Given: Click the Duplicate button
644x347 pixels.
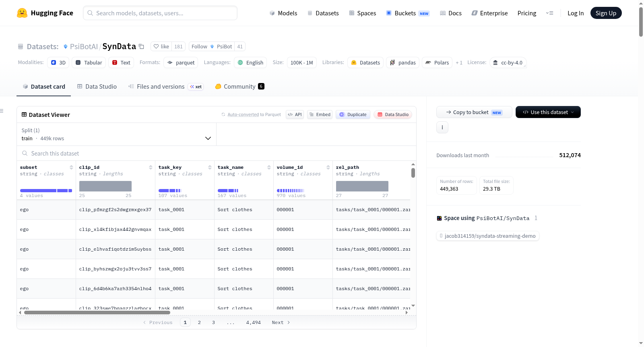Looking at the screenshot, I should [353, 114].
